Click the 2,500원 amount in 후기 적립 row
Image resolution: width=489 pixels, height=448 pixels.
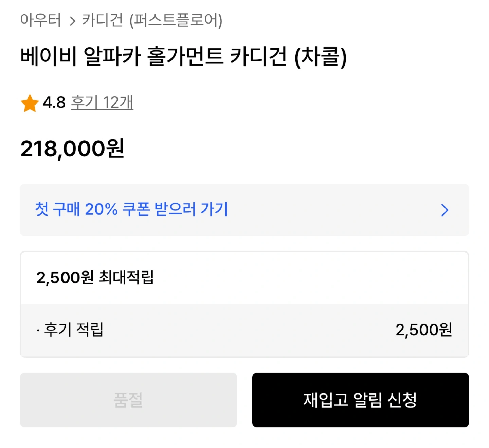click(423, 330)
